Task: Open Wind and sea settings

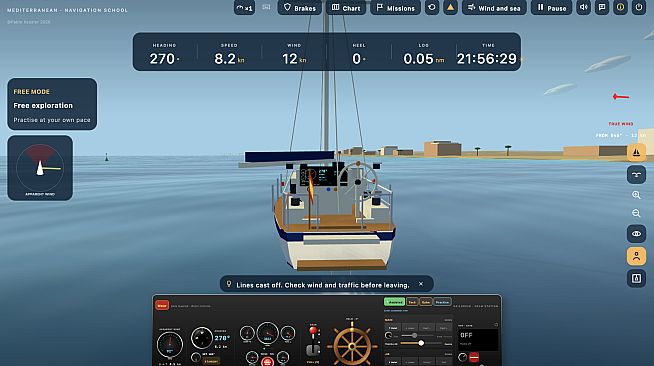Action: (494, 8)
